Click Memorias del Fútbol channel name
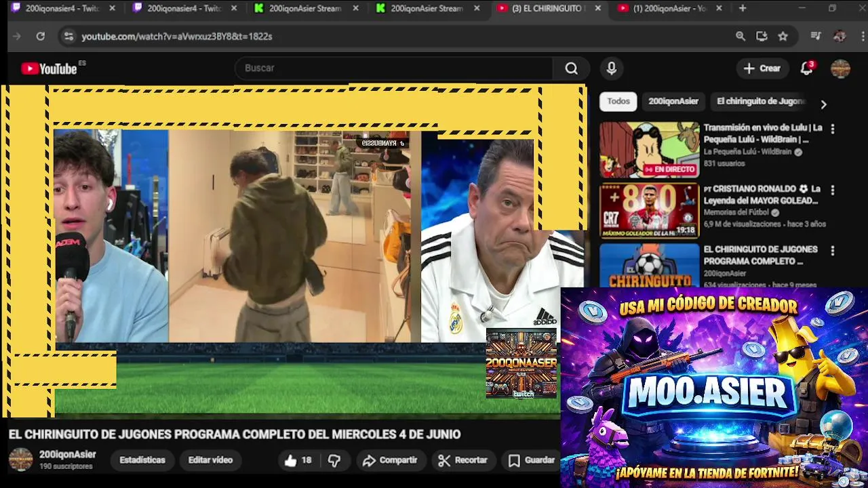 point(736,213)
